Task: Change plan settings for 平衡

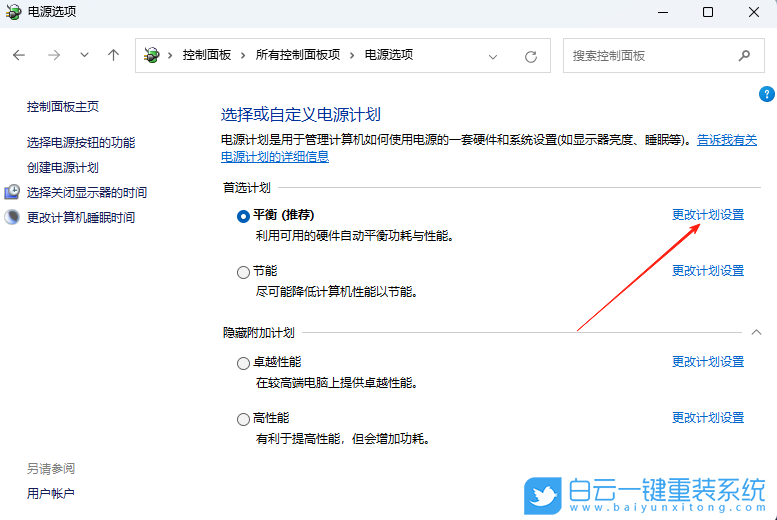Action: pyautogui.click(x=708, y=215)
